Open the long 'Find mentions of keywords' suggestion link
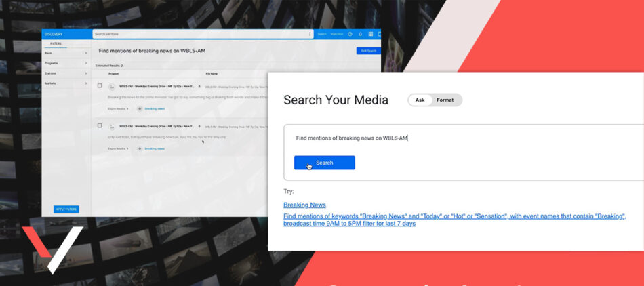Screen dimensions: 644x286 tap(455, 220)
